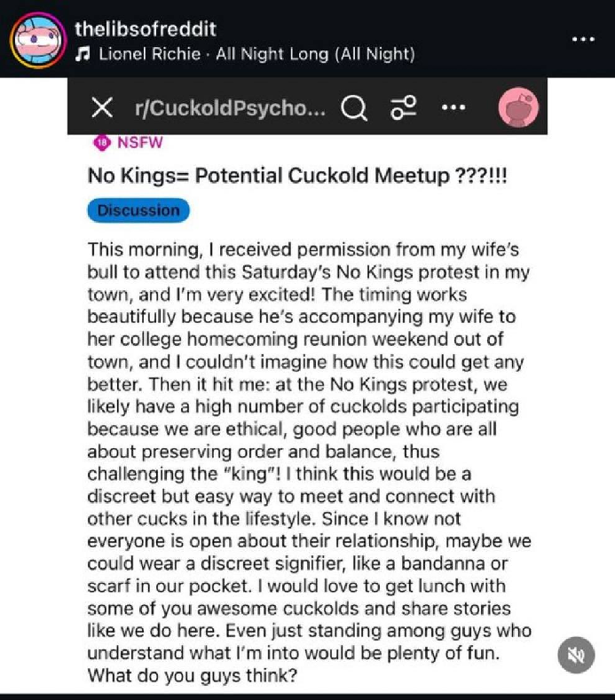Screen dimensions: 615x700
Task: Open the post title beginning 'No Kings='
Action: tap(299, 175)
